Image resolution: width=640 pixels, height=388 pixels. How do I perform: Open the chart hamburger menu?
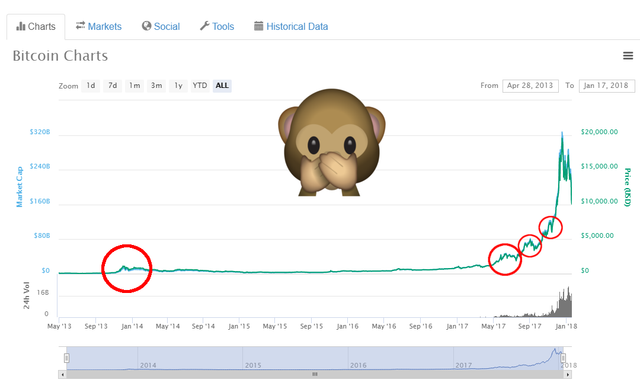click(628, 56)
